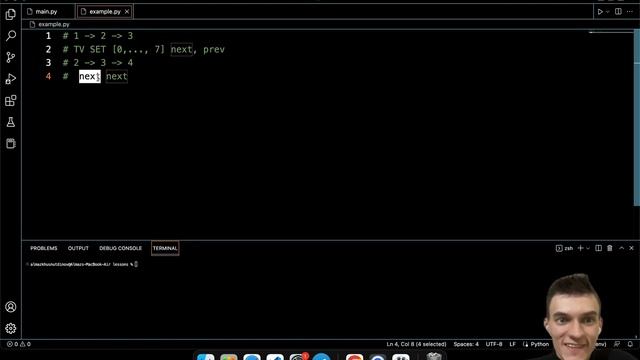Click comment '# 2 -> 3 -> 4'
The width and height of the screenshot is (640, 360).
pos(98,63)
